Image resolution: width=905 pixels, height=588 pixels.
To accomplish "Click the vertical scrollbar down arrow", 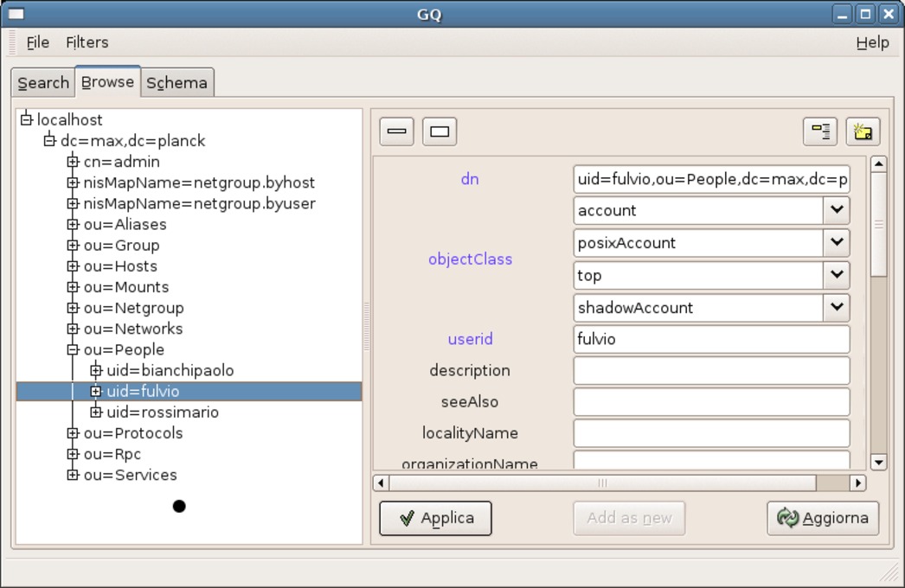I will (878, 462).
